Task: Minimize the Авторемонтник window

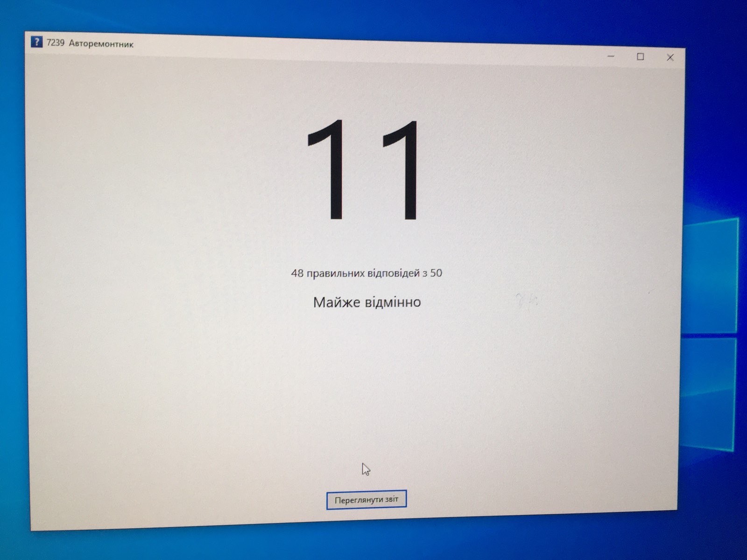Action: 611,56
